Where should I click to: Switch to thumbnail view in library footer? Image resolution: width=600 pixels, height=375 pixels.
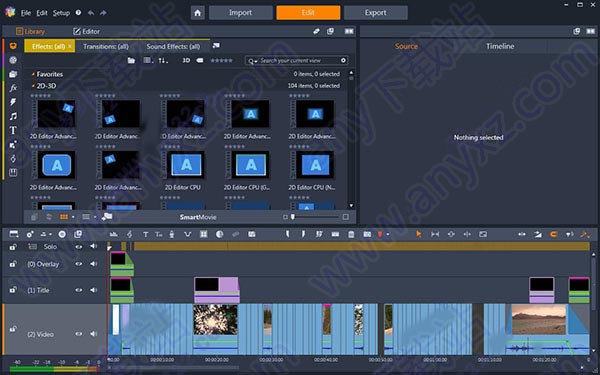click(64, 217)
